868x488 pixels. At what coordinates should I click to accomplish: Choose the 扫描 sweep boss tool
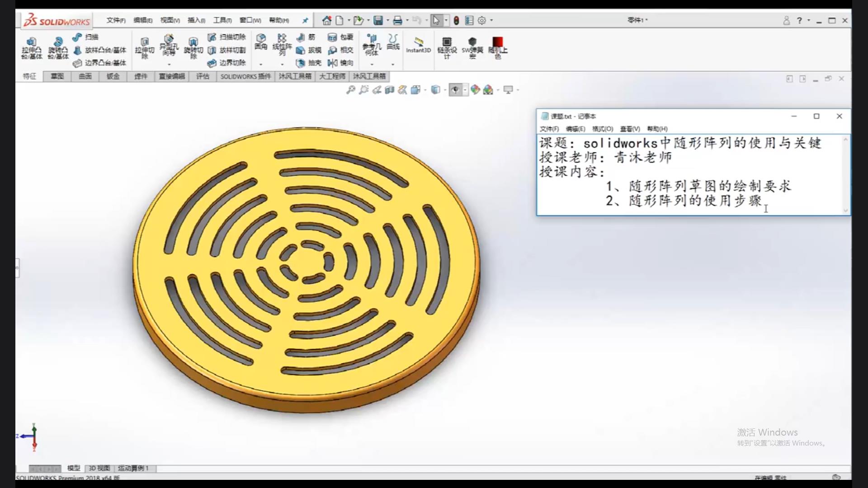click(x=85, y=37)
